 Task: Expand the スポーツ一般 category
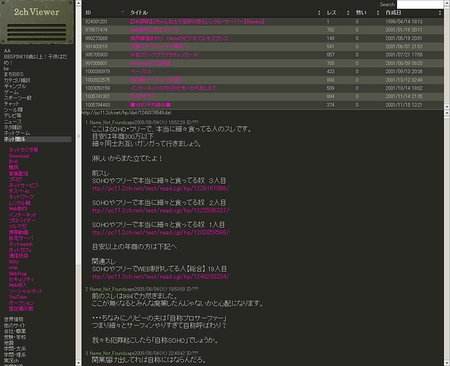(18, 98)
